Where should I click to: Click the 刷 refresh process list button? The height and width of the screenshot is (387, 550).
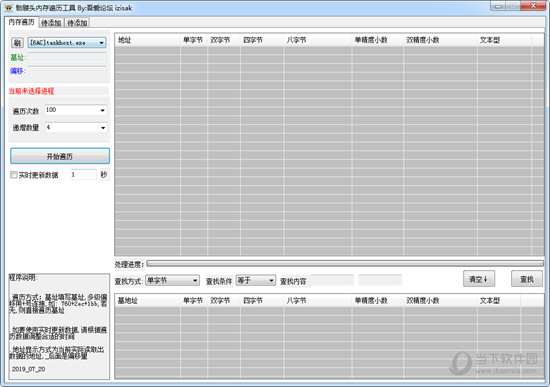coord(17,43)
